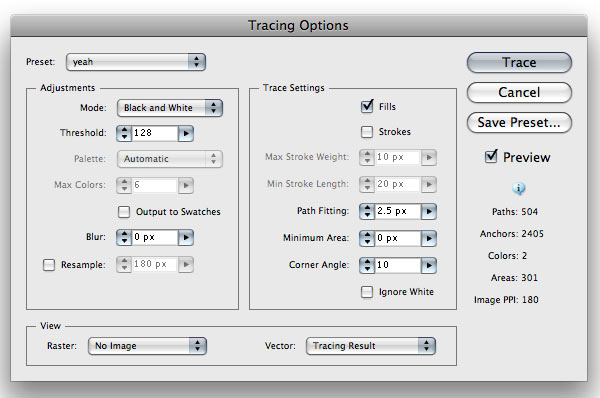This screenshot has height=398, width=600.
Task: Open the Minimum Area popup arrow
Action: (x=429, y=238)
